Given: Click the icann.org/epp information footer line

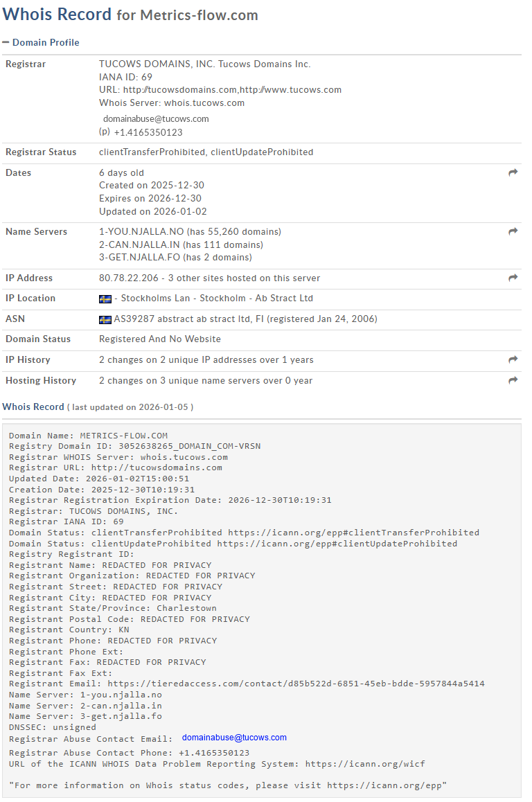Looking at the screenshot, I should [228, 785].
